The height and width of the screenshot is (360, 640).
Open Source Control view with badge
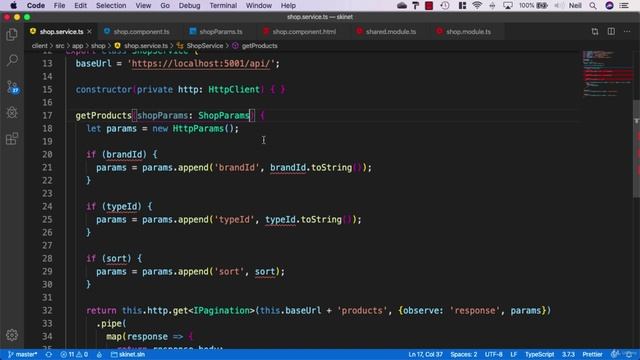(x=12, y=87)
